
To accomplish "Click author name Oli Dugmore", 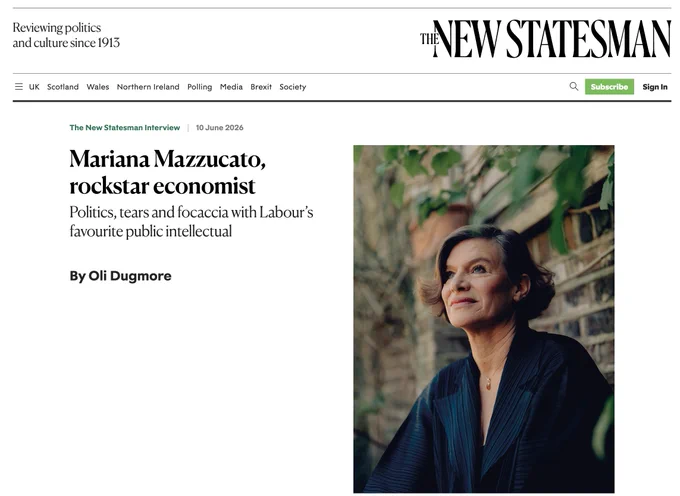I will point(130,276).
